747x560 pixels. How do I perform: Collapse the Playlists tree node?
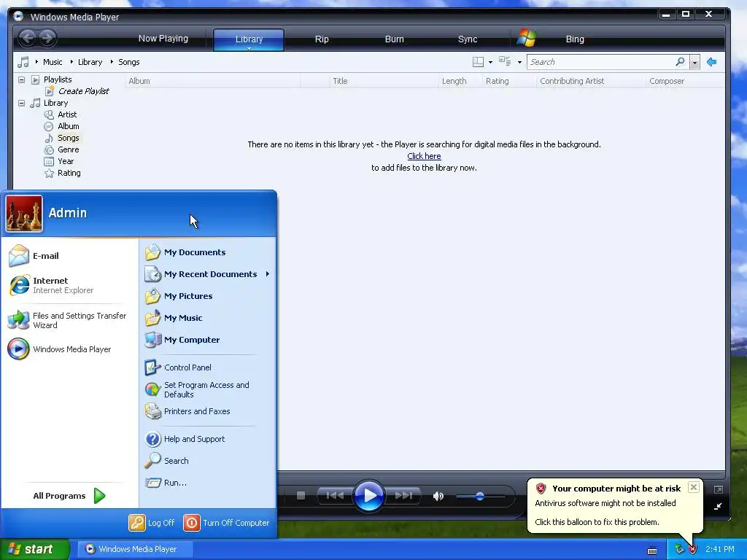[21, 79]
